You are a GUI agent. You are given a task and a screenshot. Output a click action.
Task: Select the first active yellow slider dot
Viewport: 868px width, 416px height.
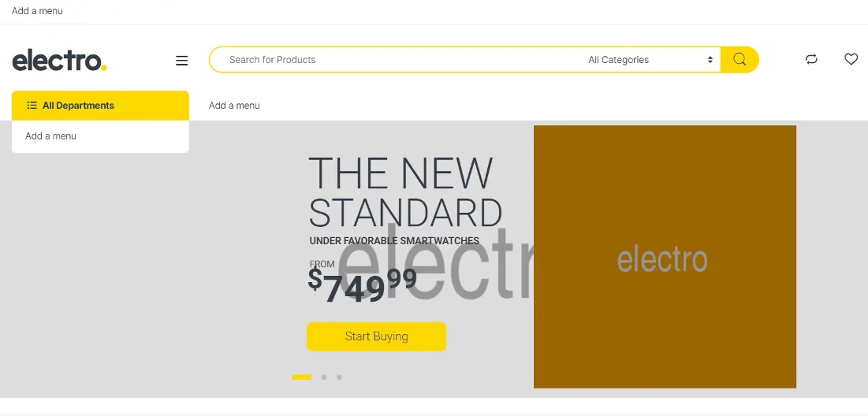(x=301, y=377)
